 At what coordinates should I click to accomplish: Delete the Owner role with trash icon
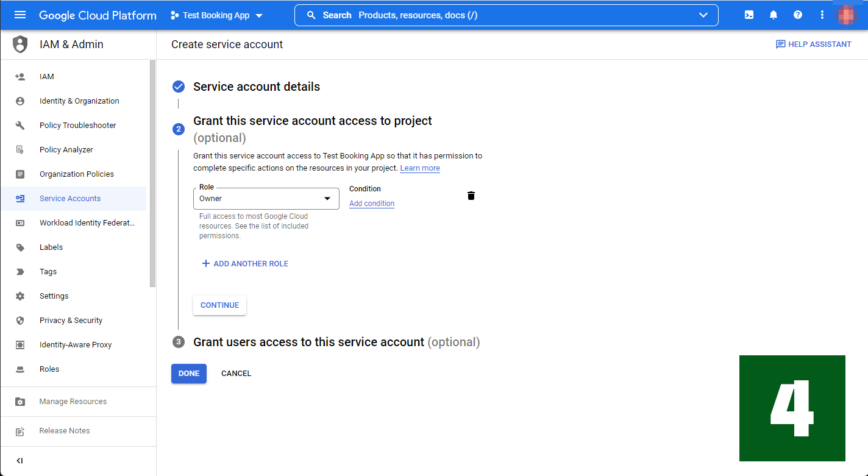[471, 196]
